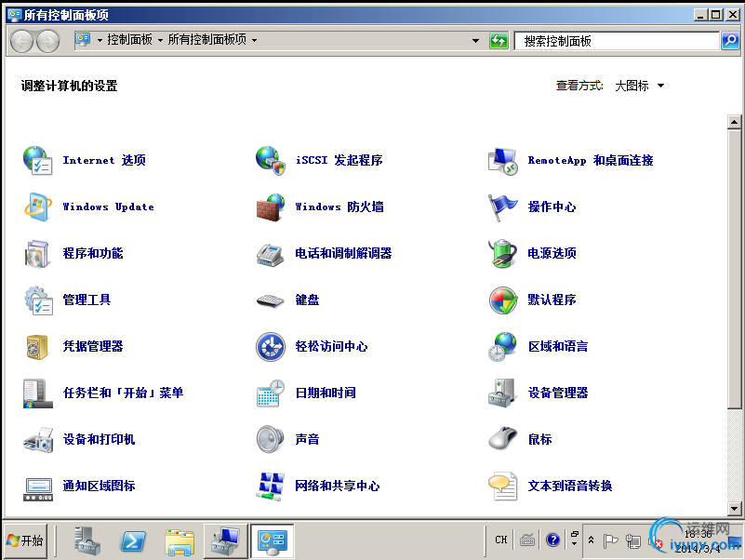
Task: Open the 区域和语言 globe icon
Action: click(503, 347)
